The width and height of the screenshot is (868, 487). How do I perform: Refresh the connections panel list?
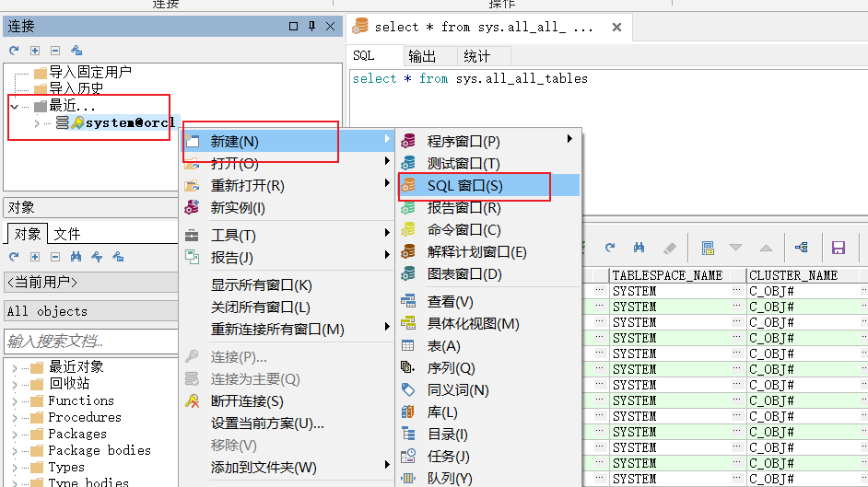coord(14,51)
